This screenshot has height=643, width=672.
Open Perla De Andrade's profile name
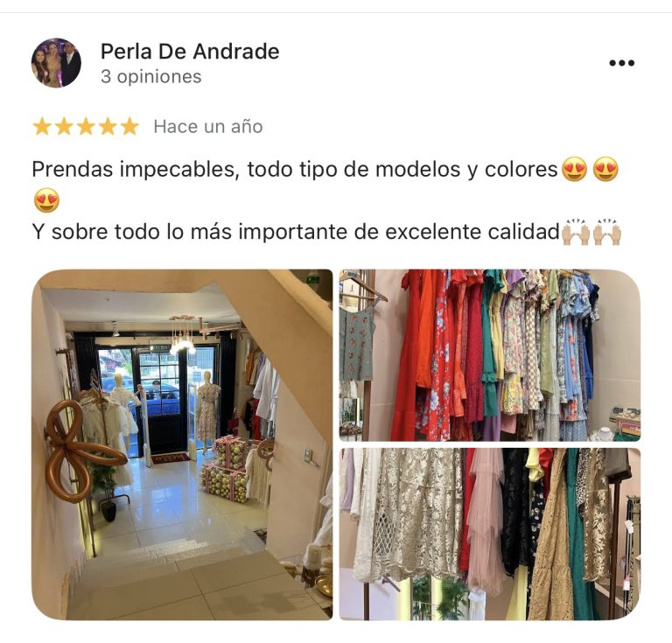(x=190, y=52)
